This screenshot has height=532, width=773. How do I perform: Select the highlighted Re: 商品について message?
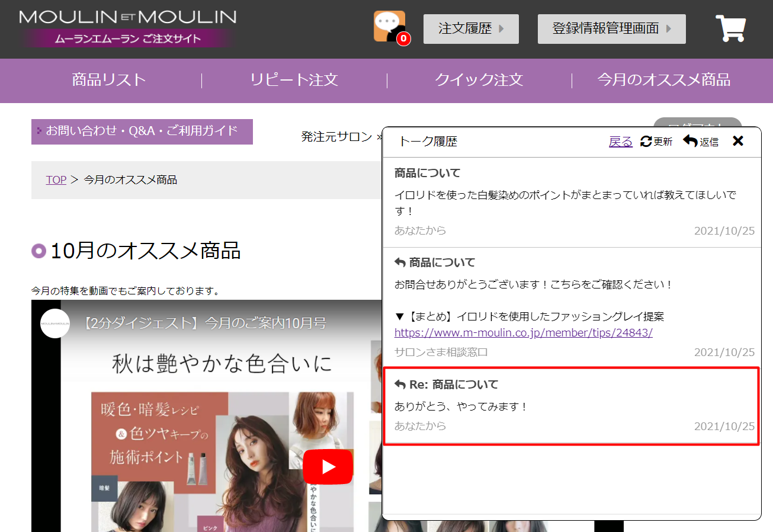coord(572,406)
